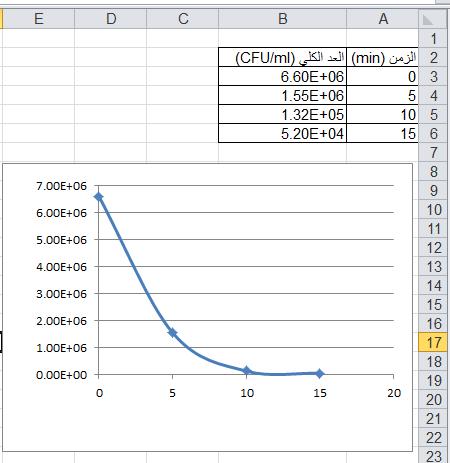Click cell containing 5.20E+04
Image resolution: width=450 pixels, height=463 pixels.
[x=283, y=133]
